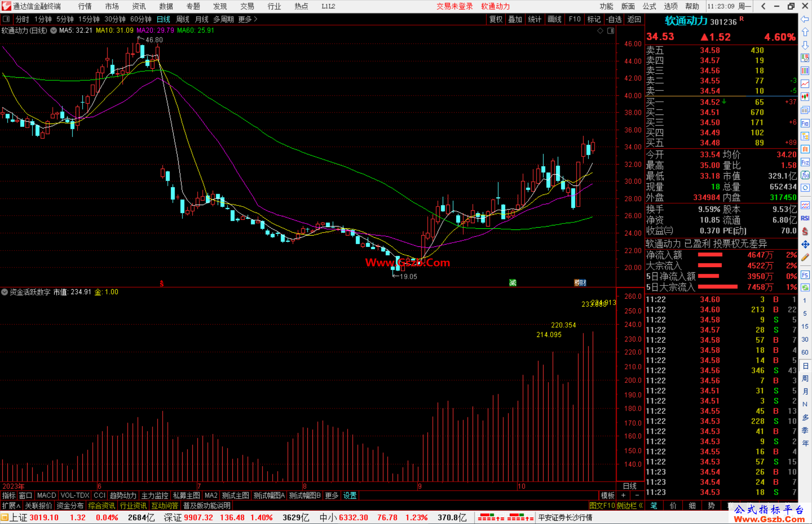Expand the 资金活跃数字 indicator dropdown circle
Image resolution: width=812 pixels, height=524 pixels.
click(x=5, y=292)
